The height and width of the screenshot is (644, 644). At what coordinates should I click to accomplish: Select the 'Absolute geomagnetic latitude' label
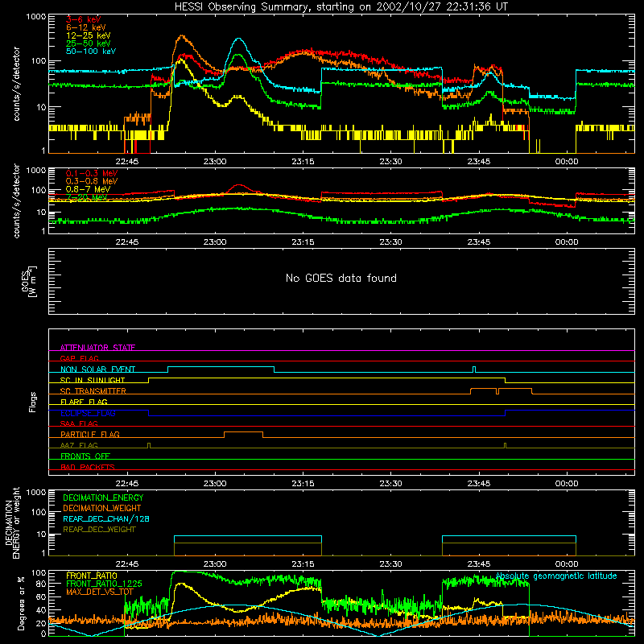click(x=556, y=576)
